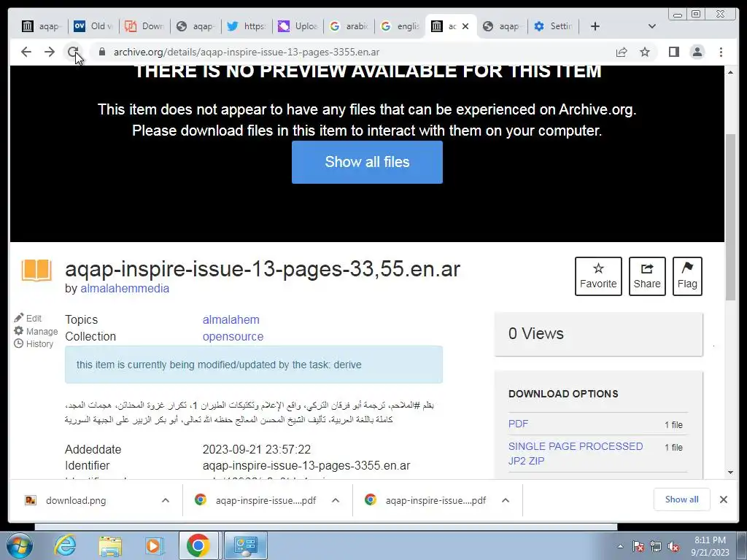Go forward to the next page
The image size is (747, 560).
point(50,52)
